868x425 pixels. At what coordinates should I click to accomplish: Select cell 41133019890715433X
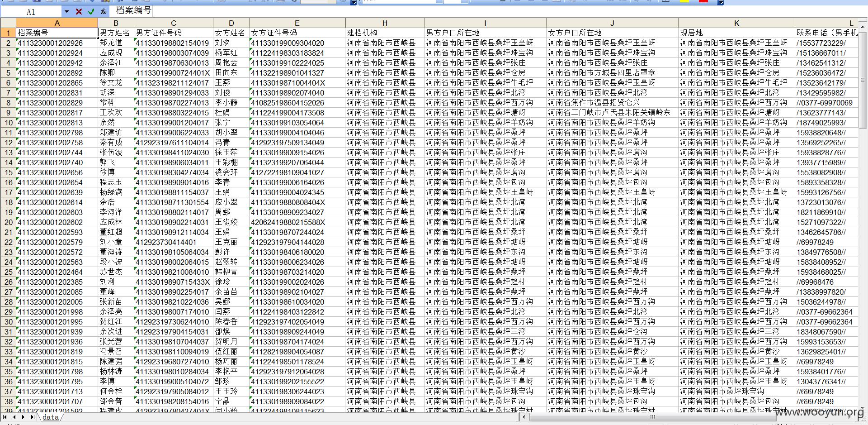173,282
